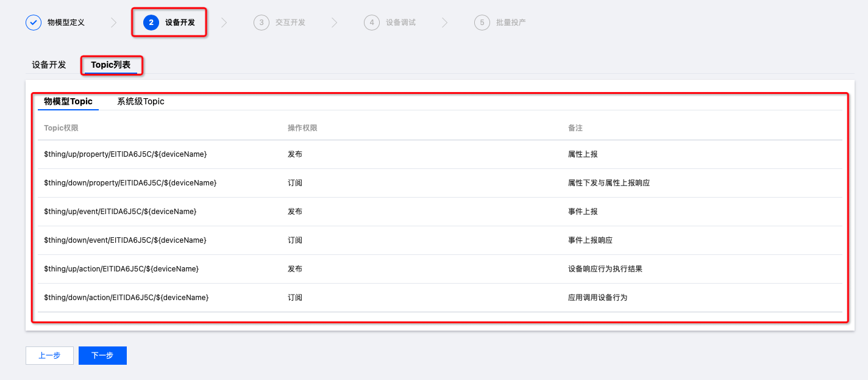868x380 pixels.
Task: Open the 设备调试 step label
Action: (x=400, y=23)
